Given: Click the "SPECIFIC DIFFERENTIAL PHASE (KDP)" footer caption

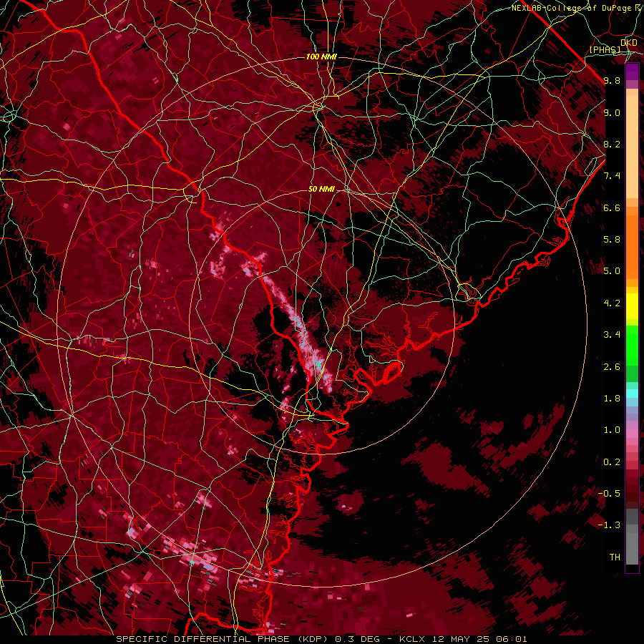Looking at the screenshot, I should point(224,639).
